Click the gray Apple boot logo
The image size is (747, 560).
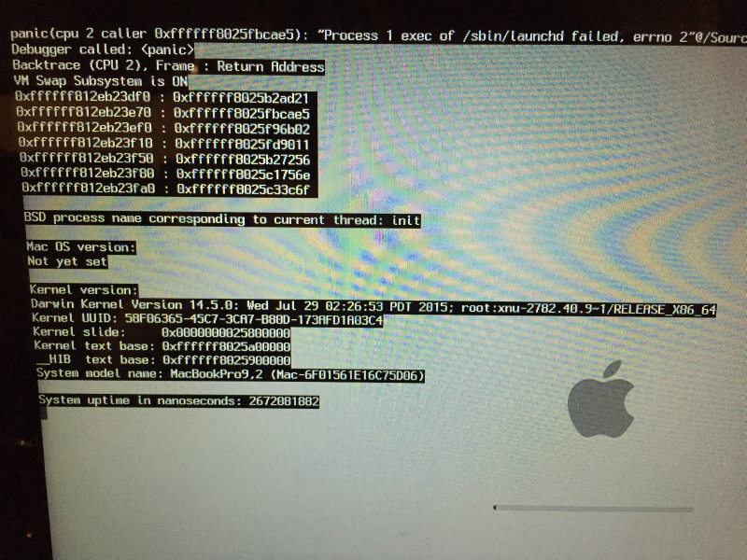pos(601,399)
